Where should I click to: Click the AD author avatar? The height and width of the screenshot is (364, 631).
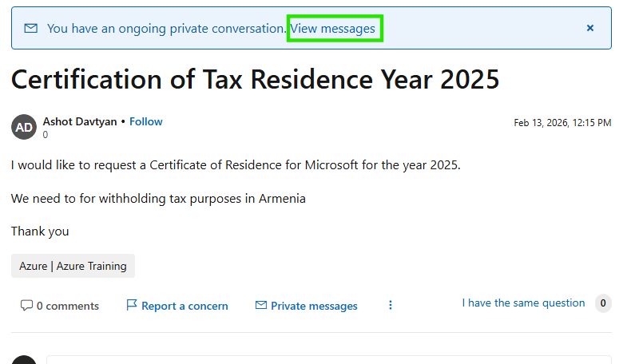coord(24,127)
